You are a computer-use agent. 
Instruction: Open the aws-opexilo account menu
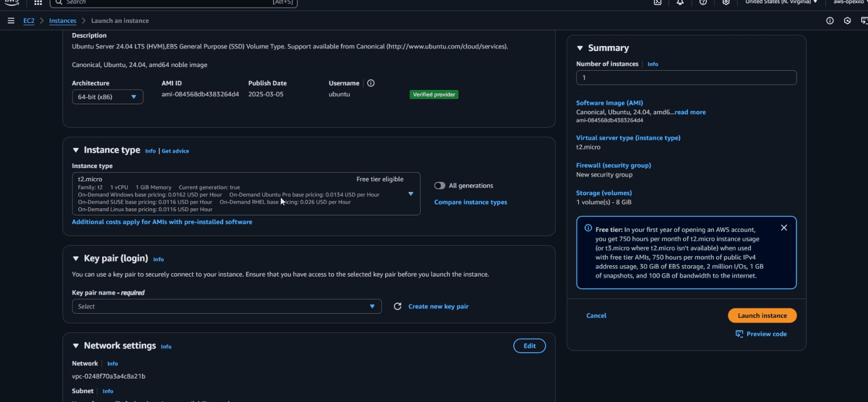(849, 2)
